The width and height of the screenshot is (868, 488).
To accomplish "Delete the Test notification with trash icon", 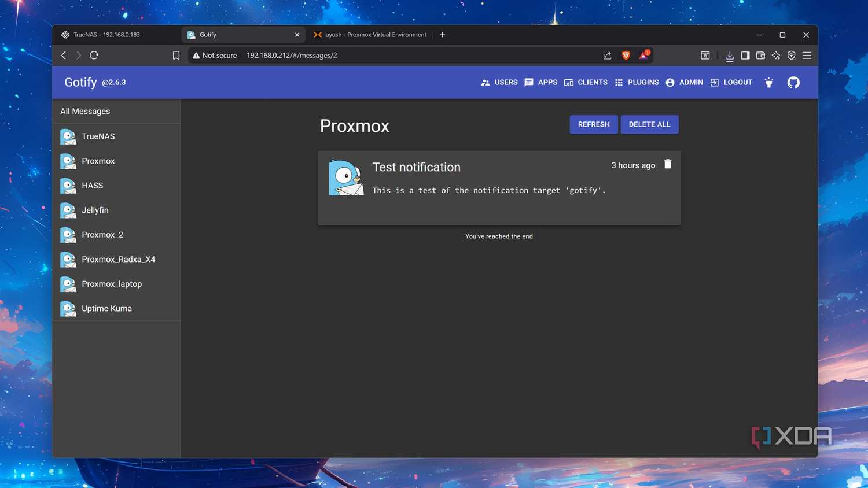I will (x=668, y=165).
